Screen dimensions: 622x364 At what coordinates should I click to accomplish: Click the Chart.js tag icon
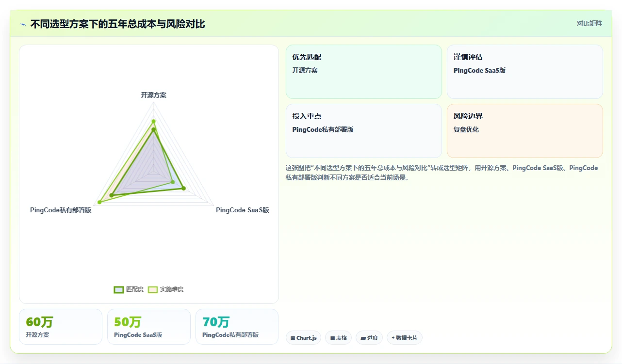point(293,338)
